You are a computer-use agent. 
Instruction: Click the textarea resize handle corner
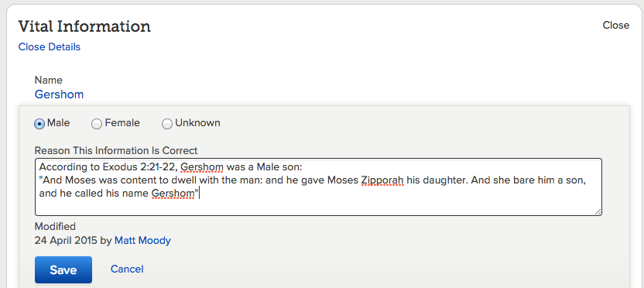[x=598, y=211]
